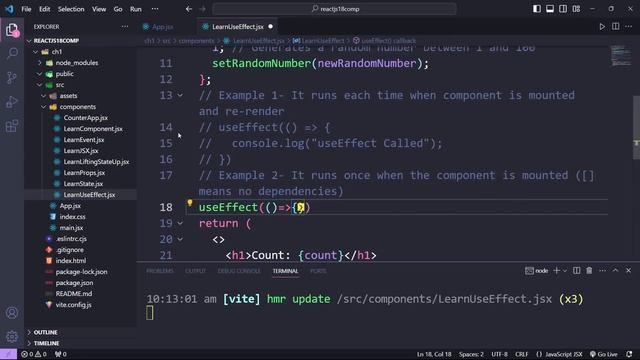This screenshot has width=640, height=360.
Task: Open Explorer Views and More Actions
Action: click(x=124, y=27)
